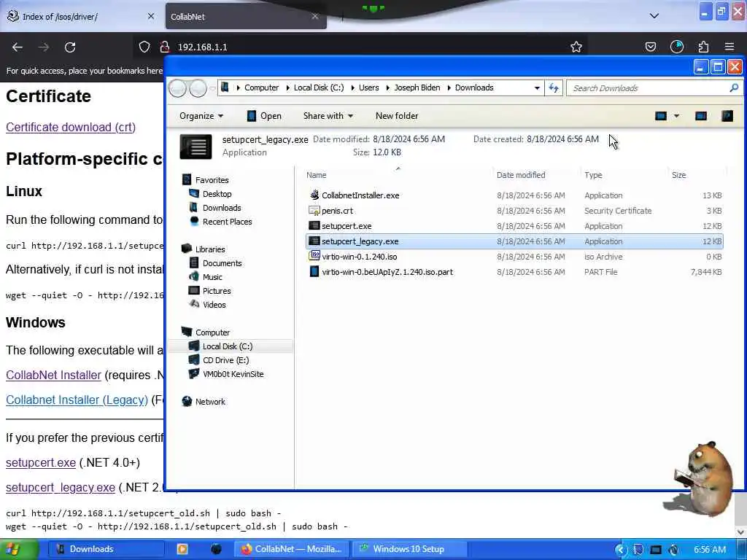Select the CollabNet browser tab
Image resolution: width=747 pixels, height=560 pixels.
pos(245,16)
